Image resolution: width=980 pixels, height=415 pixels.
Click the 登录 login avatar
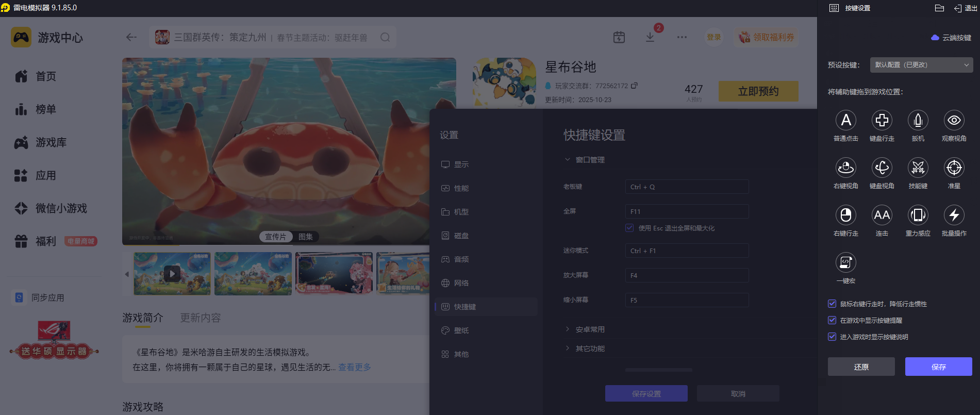point(714,37)
